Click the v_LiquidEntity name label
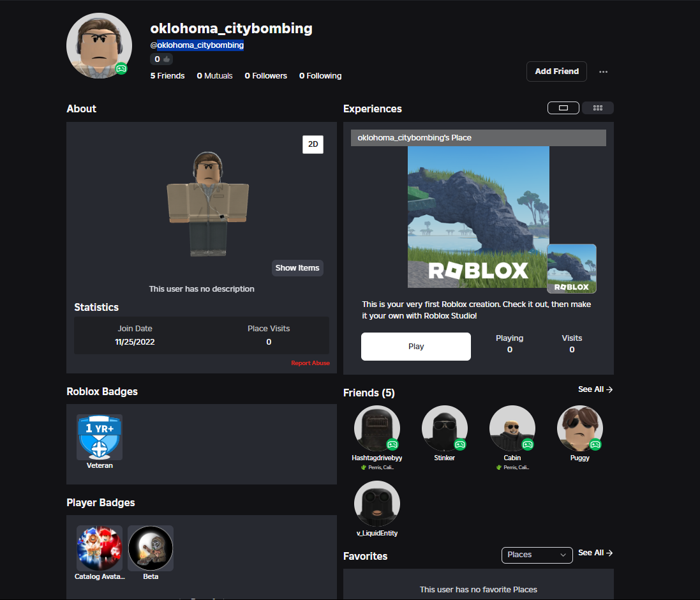 (x=376, y=534)
